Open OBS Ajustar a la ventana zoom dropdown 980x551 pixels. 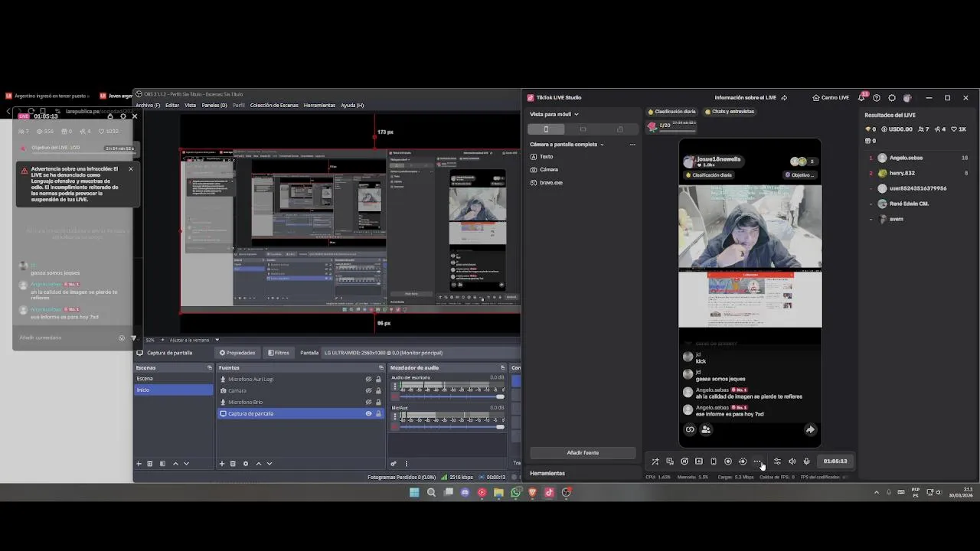click(194, 340)
